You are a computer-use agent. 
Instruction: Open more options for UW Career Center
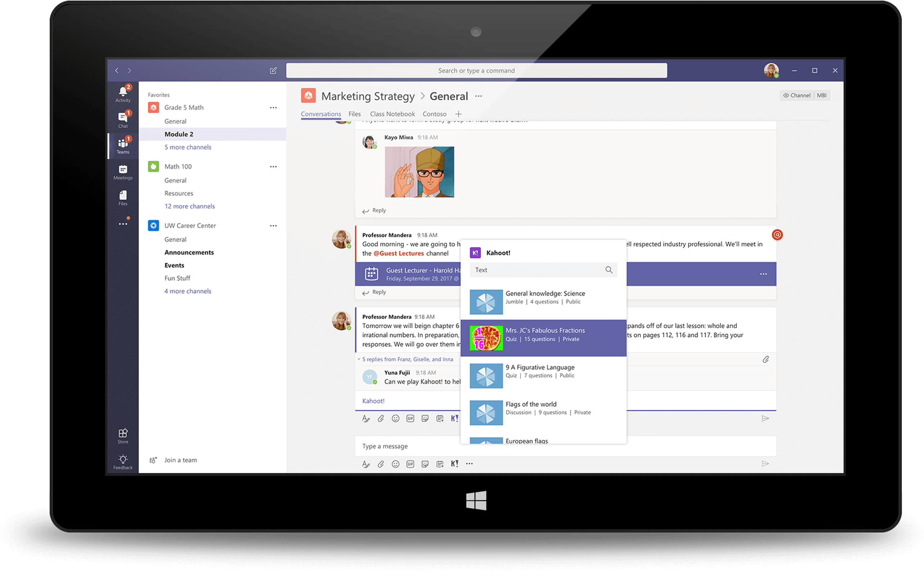point(273,226)
